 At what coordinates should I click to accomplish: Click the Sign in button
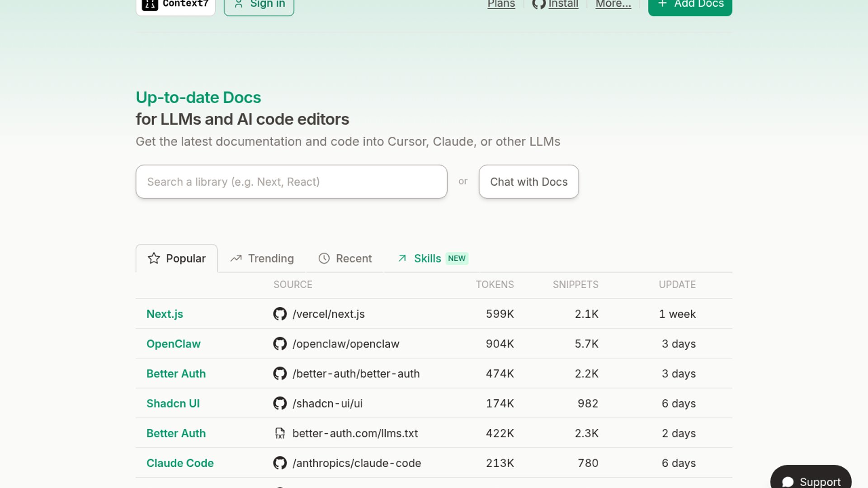(259, 5)
